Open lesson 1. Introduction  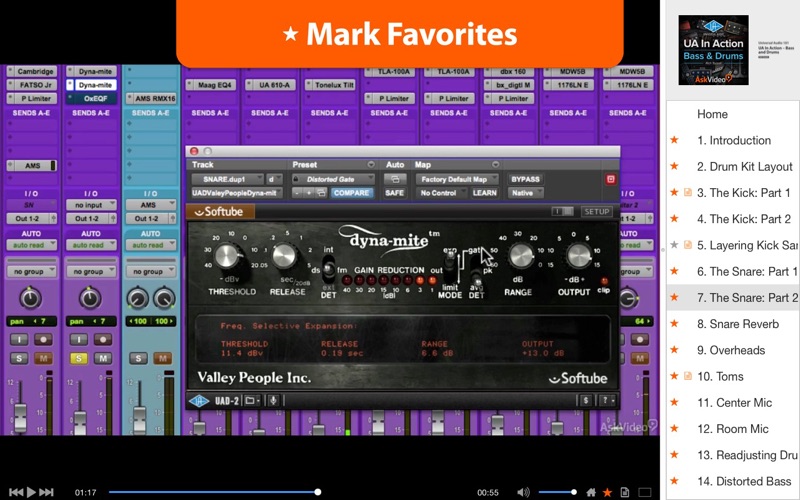734,140
